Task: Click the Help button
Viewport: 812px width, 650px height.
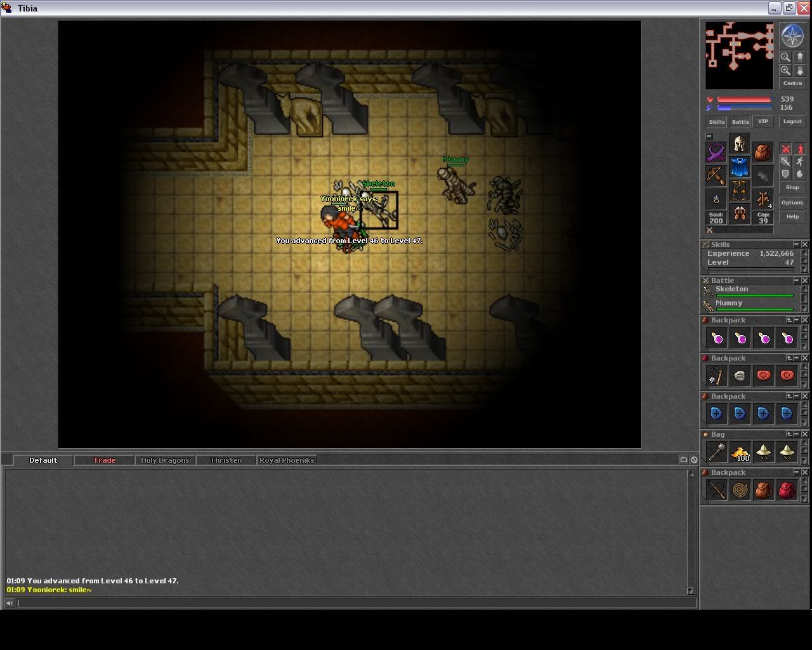Action: pyautogui.click(x=792, y=217)
